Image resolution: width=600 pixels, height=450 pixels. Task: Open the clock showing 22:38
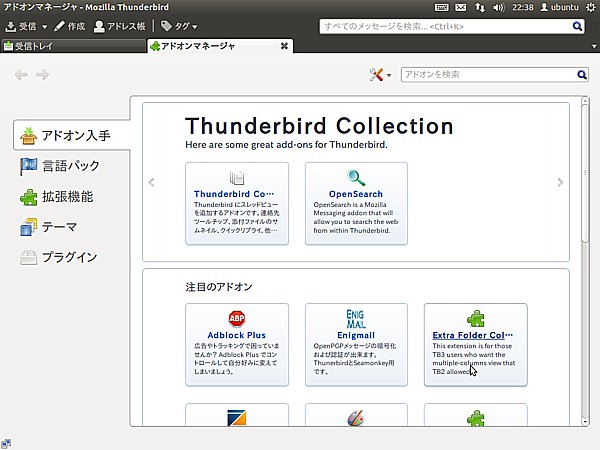click(523, 7)
